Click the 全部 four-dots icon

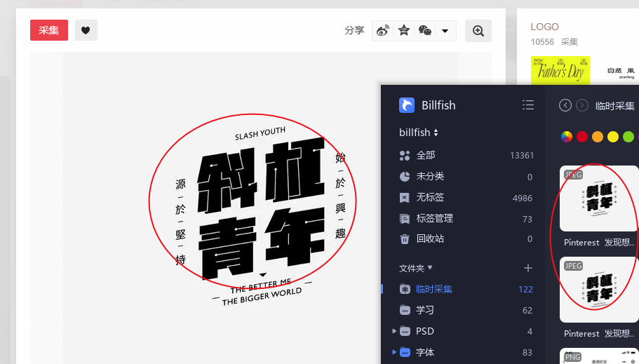[404, 155]
